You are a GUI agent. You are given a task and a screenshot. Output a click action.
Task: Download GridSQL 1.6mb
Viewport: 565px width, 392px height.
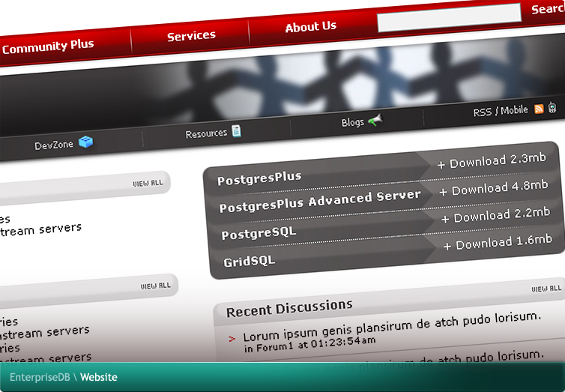[498, 242]
